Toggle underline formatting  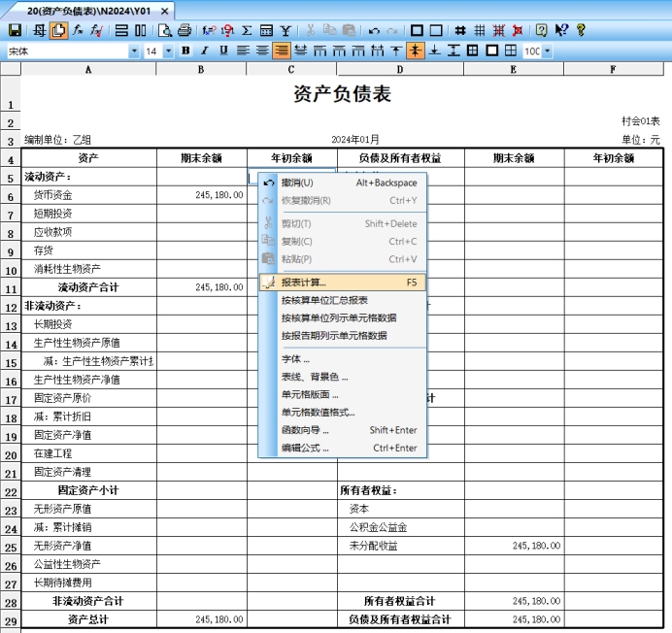223,50
